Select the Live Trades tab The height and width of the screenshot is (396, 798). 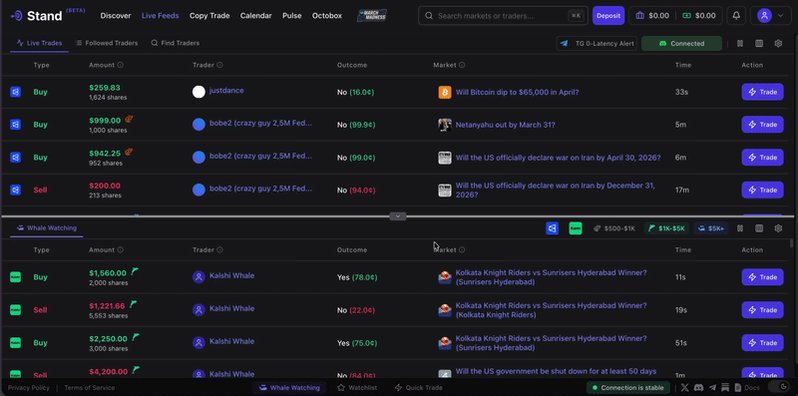(39, 43)
